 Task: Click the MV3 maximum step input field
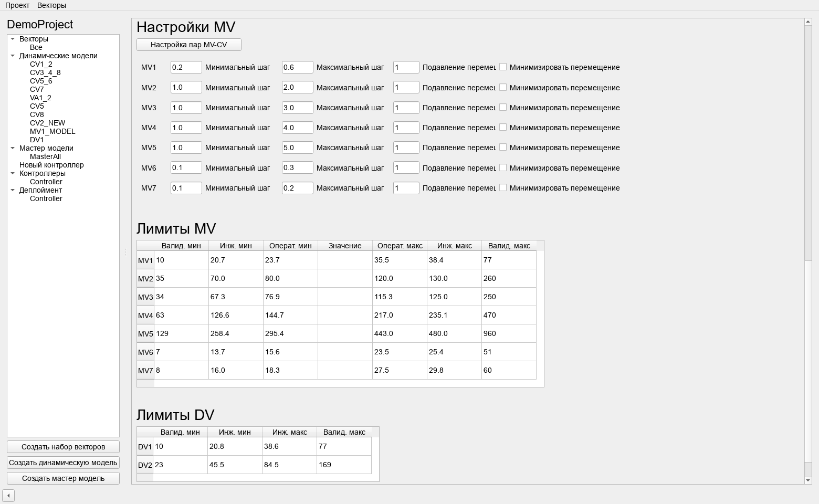298,108
